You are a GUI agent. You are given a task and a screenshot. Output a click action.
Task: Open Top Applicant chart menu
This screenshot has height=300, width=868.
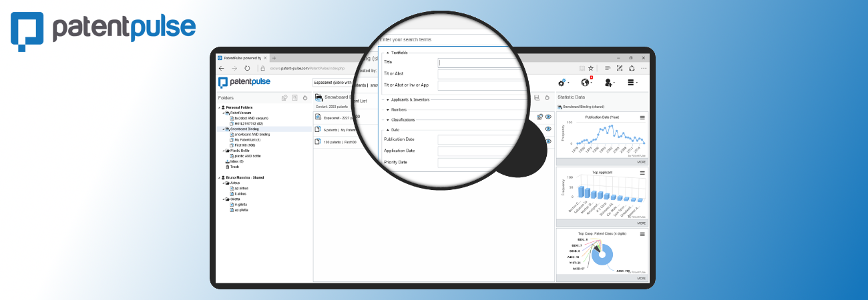[642, 173]
